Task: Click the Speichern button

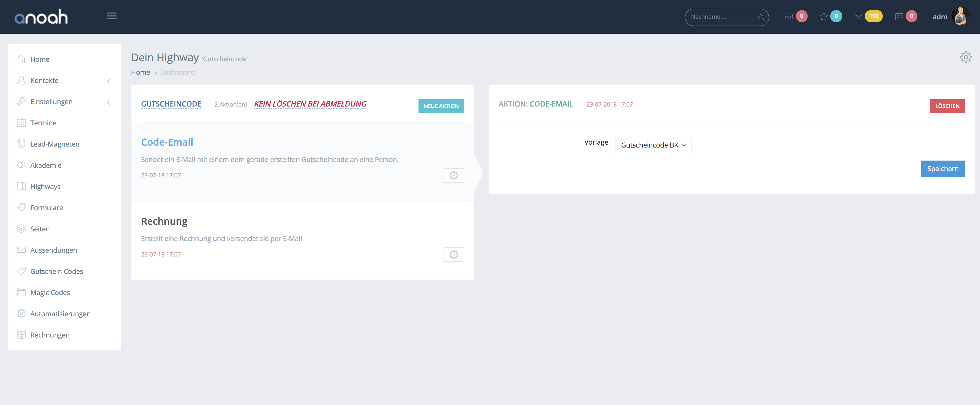Action: pyautogui.click(x=943, y=169)
